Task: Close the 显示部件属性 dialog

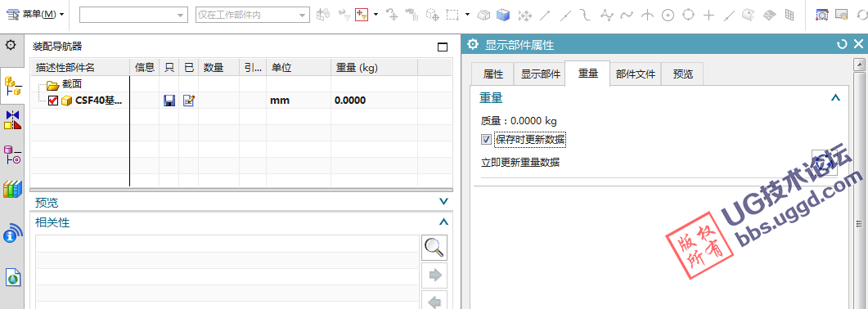Action: coord(858,45)
